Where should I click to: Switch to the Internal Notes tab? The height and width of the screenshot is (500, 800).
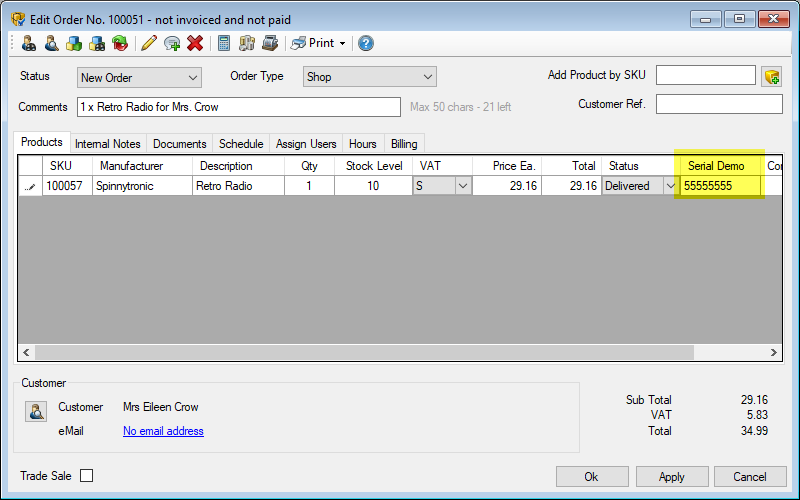[109, 144]
